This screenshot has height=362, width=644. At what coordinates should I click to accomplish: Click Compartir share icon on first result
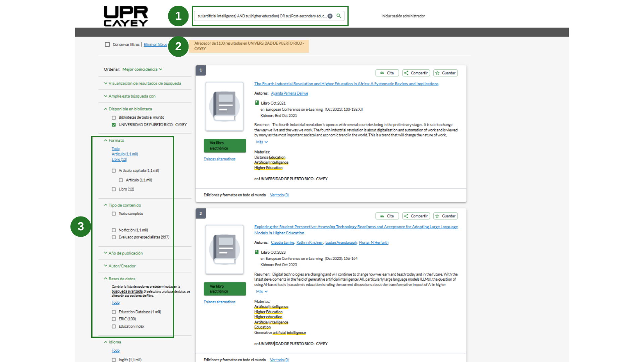tap(406, 73)
